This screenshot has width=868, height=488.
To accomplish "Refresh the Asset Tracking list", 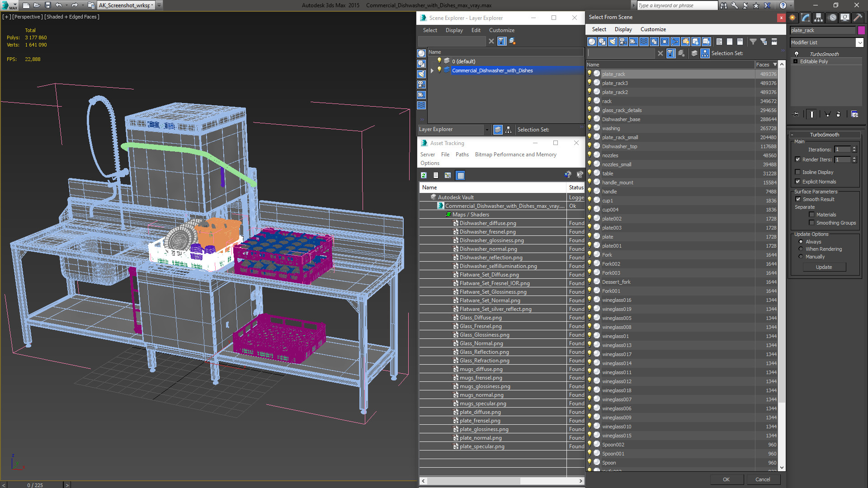I will pyautogui.click(x=424, y=175).
